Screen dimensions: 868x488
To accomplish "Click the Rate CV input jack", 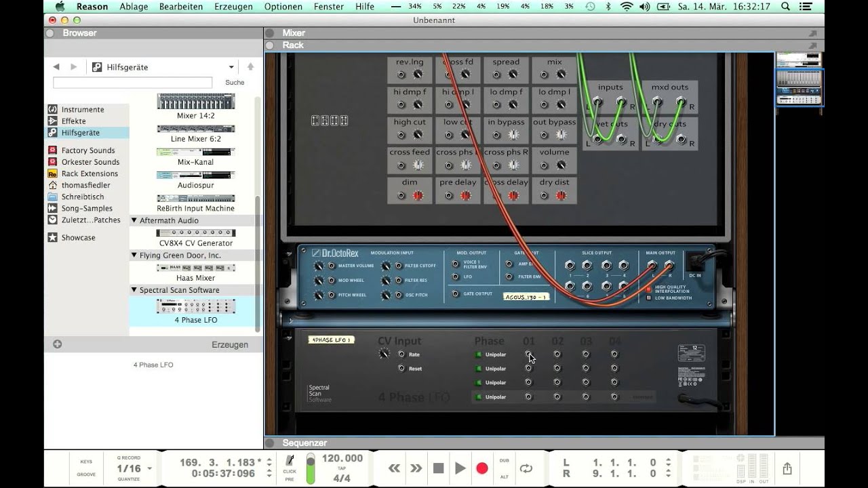I will (401, 354).
